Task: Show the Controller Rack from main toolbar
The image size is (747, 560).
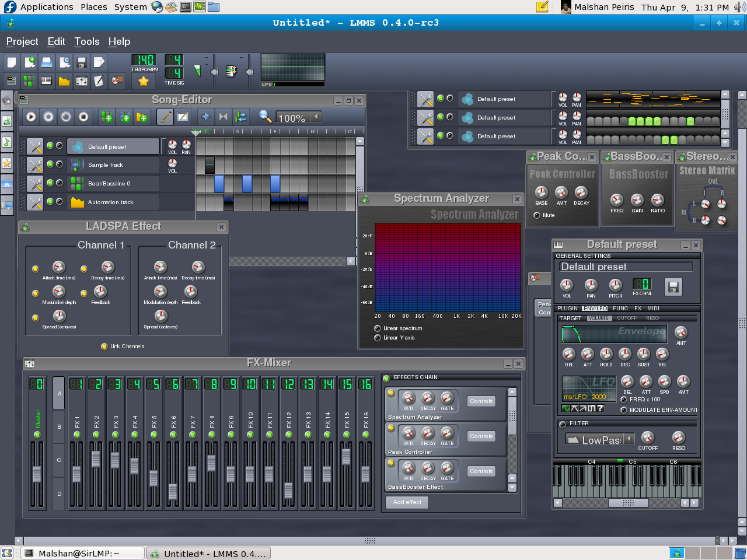Action: coord(117,81)
